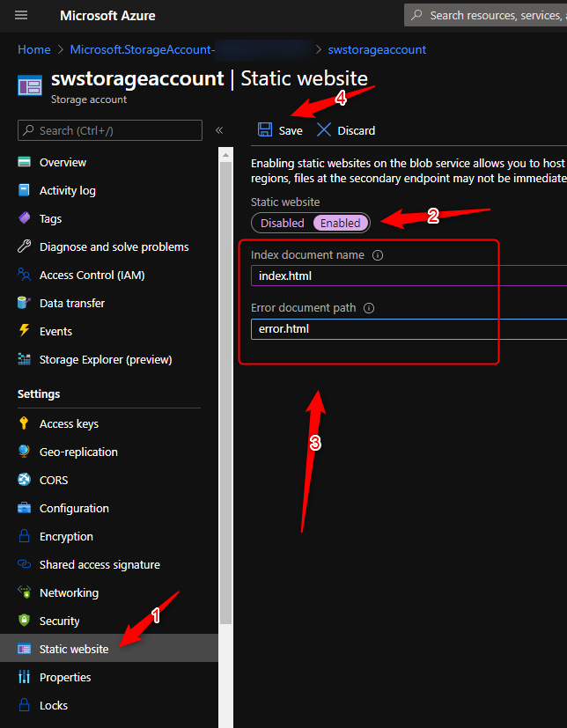567x728 pixels.
Task: Click the Events lightning bolt icon
Action: 24,331
